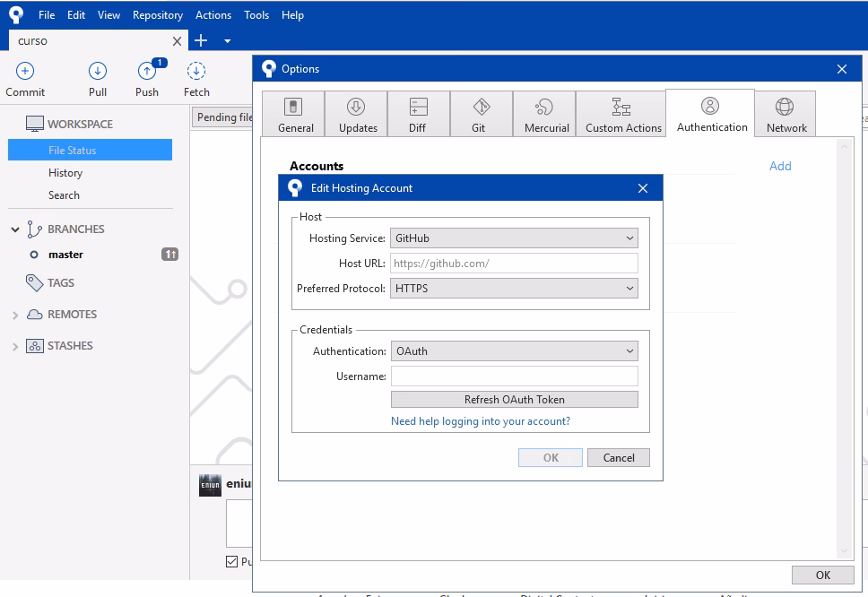Image resolution: width=868 pixels, height=597 pixels.
Task: Click the Sourcetree icon in the Options title bar
Action: coord(268,69)
